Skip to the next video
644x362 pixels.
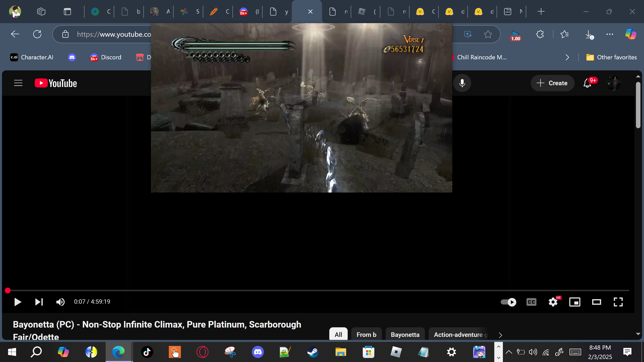39,302
